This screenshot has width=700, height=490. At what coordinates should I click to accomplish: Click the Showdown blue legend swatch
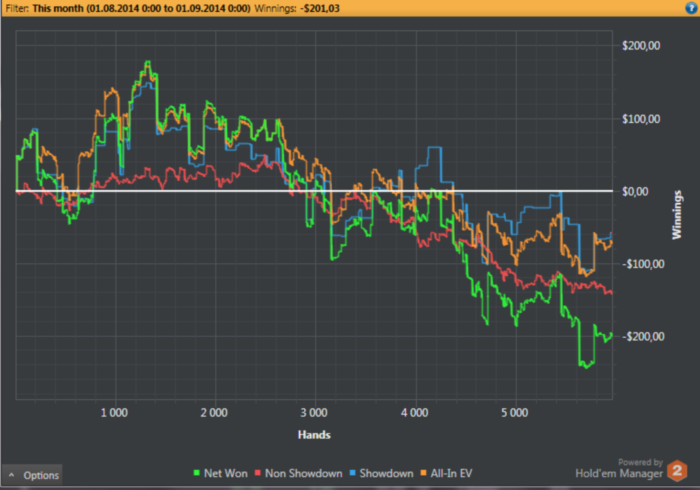[x=353, y=473]
